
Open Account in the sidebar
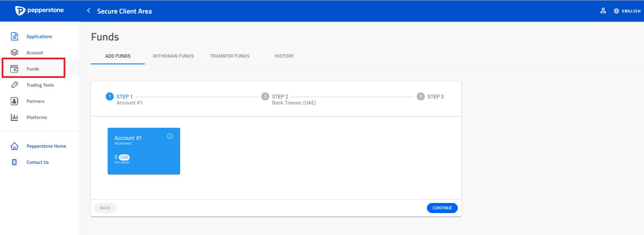pos(35,53)
